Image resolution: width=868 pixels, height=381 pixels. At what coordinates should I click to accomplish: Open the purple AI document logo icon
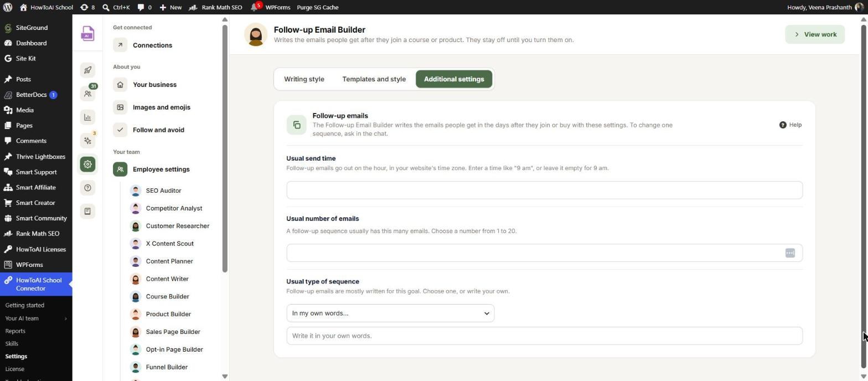click(87, 34)
